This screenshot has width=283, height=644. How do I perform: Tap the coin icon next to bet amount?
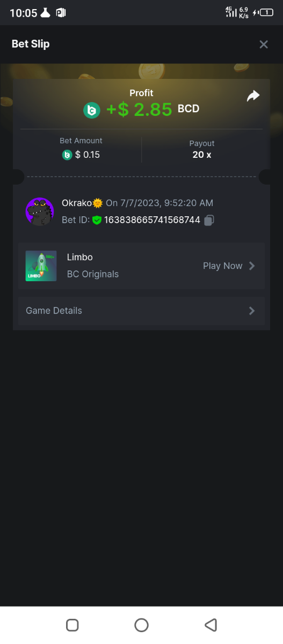click(x=67, y=155)
